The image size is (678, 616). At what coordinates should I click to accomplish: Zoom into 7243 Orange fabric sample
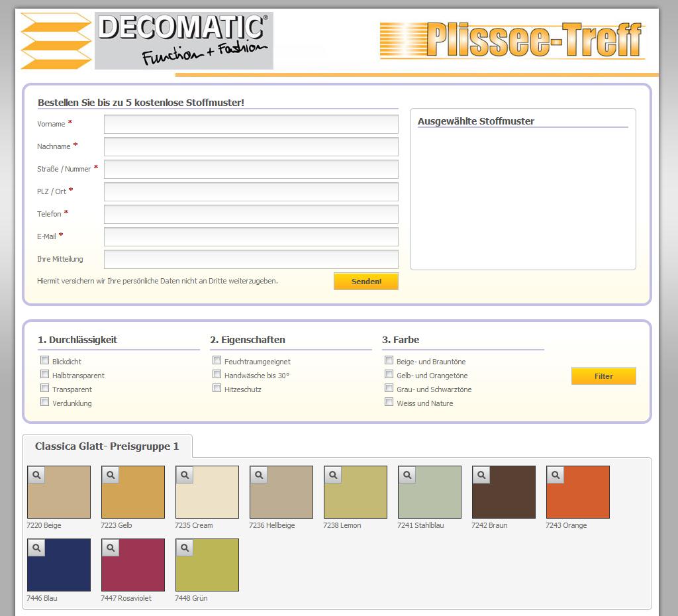(556, 475)
